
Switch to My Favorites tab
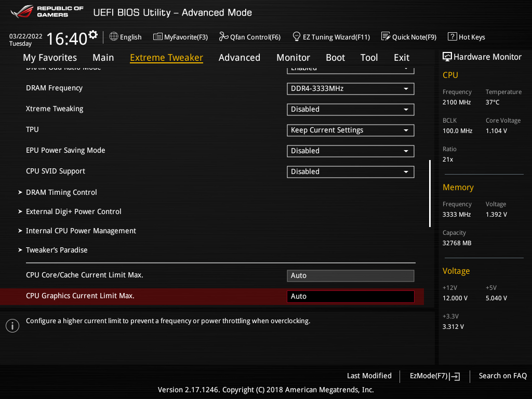50,58
